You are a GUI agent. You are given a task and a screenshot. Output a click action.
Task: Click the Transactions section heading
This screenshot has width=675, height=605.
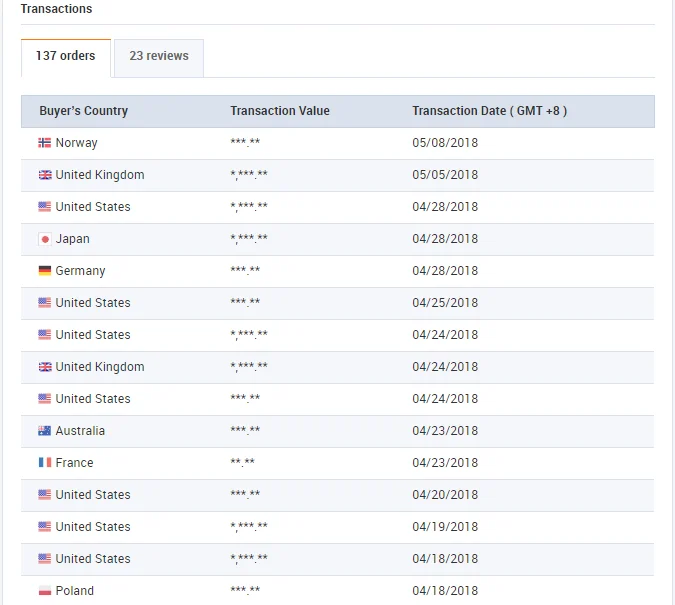[x=56, y=9]
